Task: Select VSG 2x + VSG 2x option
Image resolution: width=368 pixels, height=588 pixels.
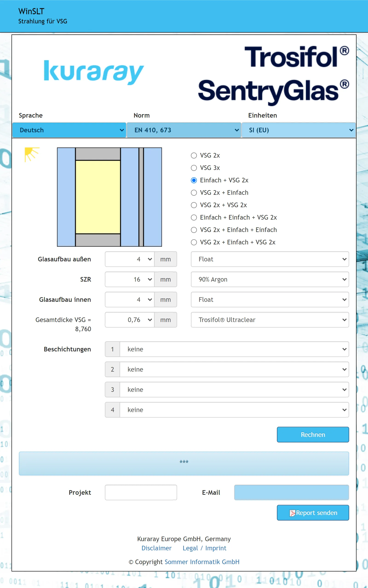Action: [194, 205]
